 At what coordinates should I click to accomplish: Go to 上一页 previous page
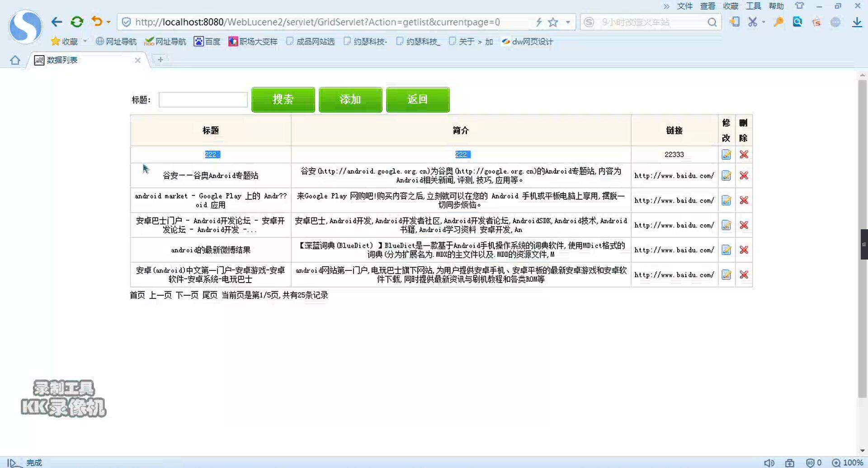(160, 295)
